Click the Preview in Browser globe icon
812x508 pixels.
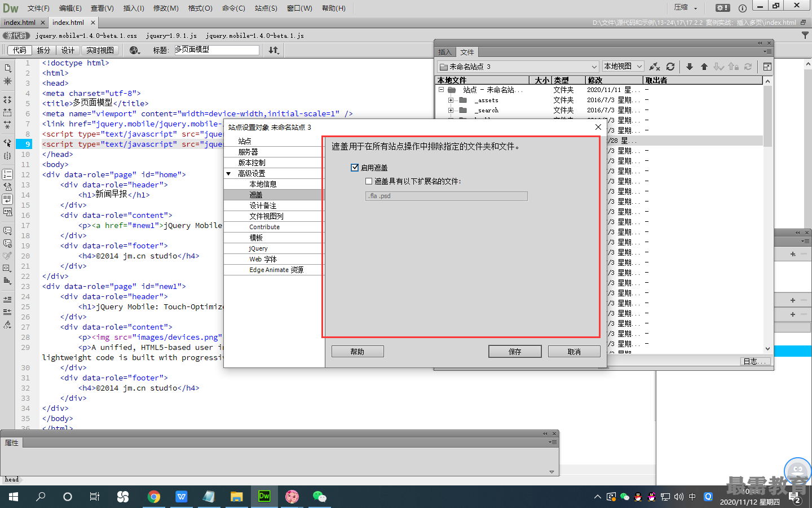click(135, 50)
